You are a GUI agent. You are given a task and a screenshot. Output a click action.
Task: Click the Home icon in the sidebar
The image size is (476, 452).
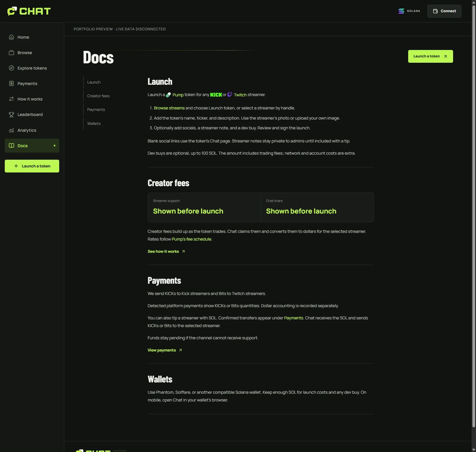coord(11,37)
